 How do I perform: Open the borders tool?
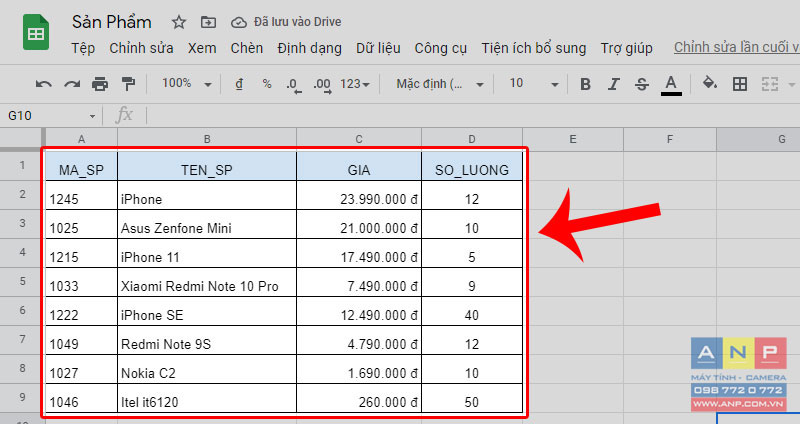coord(740,84)
